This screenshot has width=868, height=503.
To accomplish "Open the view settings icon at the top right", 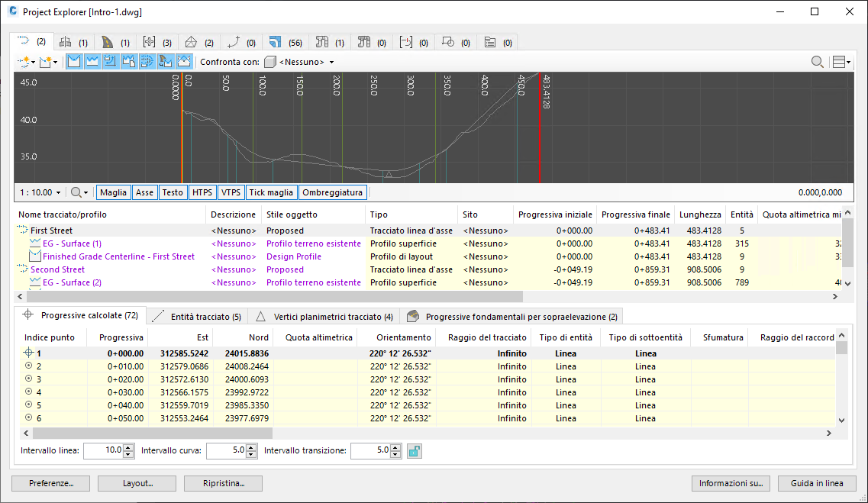I will (x=840, y=62).
